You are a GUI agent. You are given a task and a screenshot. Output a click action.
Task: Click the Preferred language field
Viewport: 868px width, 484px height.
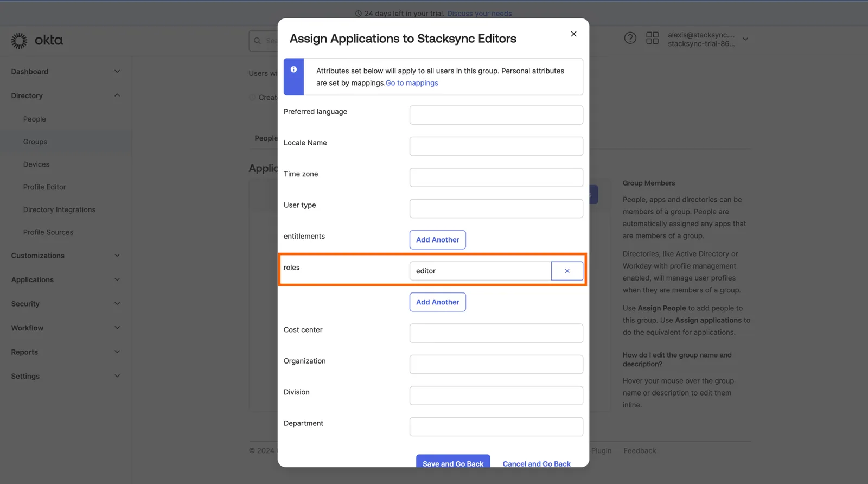(496, 115)
